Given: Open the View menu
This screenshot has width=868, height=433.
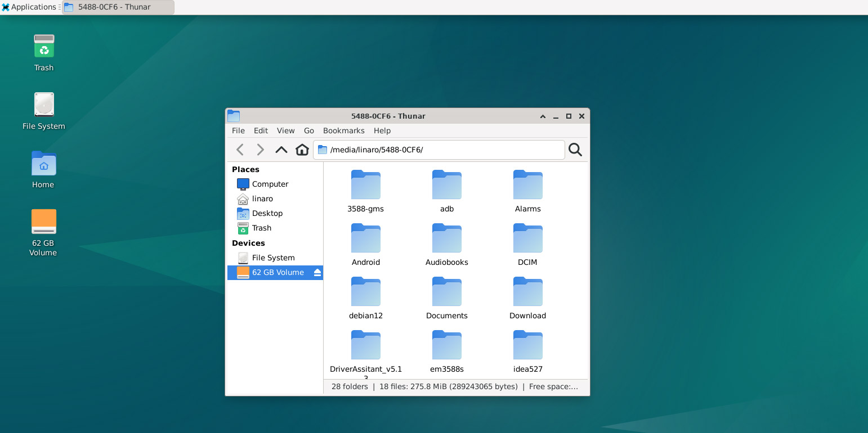Looking at the screenshot, I should point(285,130).
